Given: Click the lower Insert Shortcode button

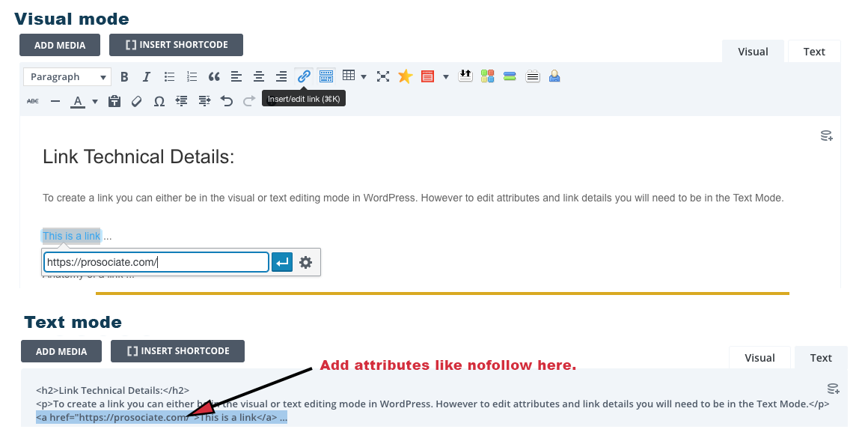Looking at the screenshot, I should click(x=177, y=351).
